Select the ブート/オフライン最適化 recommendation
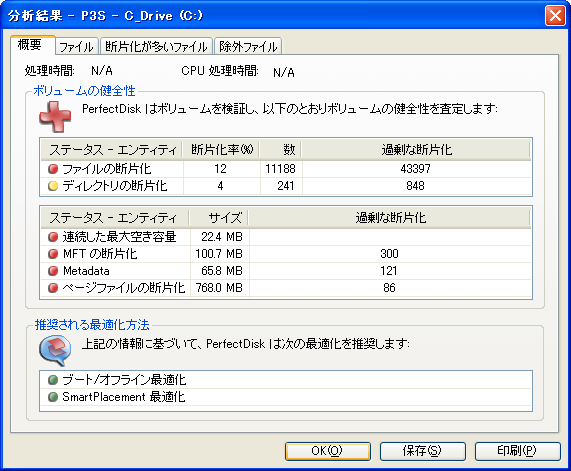This screenshot has width=571, height=471. [x=124, y=380]
